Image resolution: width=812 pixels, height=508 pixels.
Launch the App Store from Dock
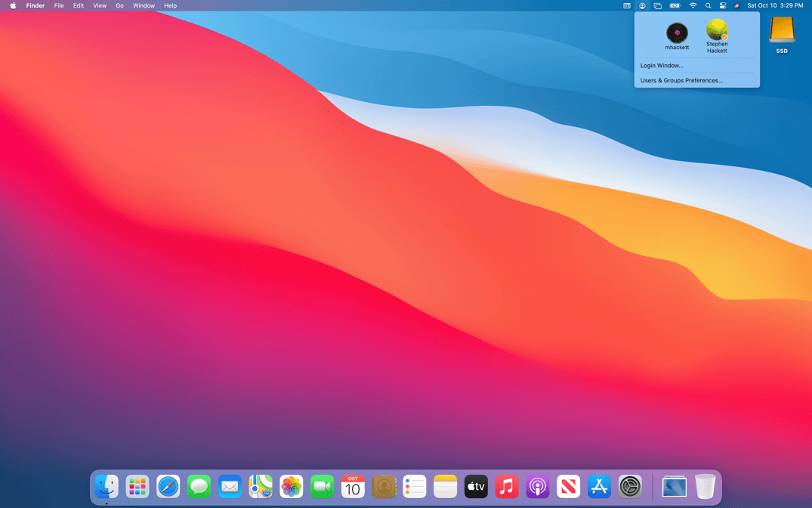599,487
